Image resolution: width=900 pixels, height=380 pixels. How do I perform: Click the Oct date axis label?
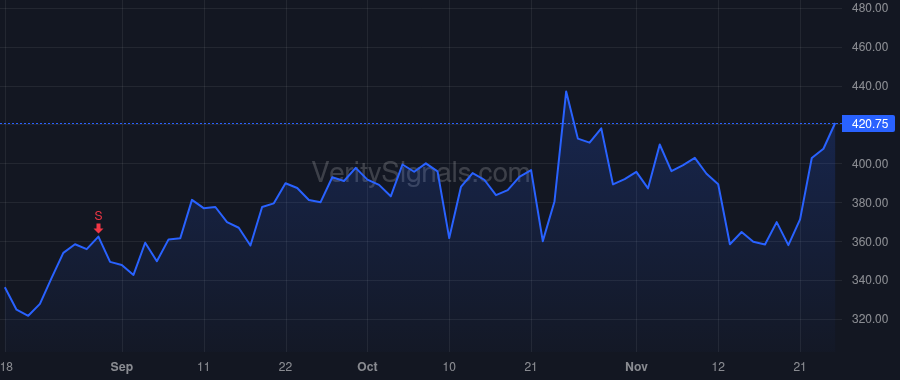367,367
